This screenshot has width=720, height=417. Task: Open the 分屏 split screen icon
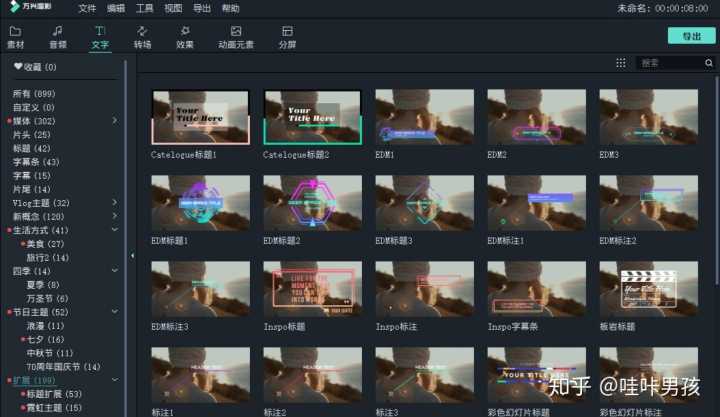click(x=287, y=31)
